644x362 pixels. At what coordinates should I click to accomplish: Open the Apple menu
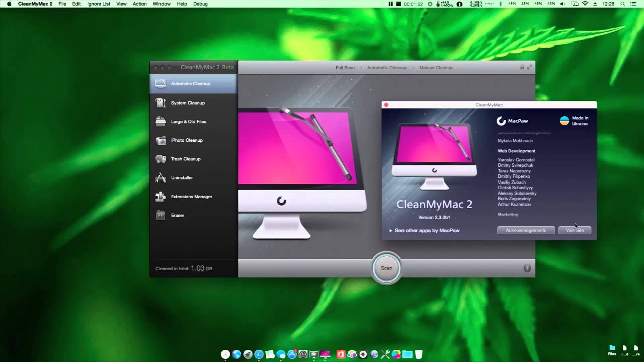(x=9, y=4)
